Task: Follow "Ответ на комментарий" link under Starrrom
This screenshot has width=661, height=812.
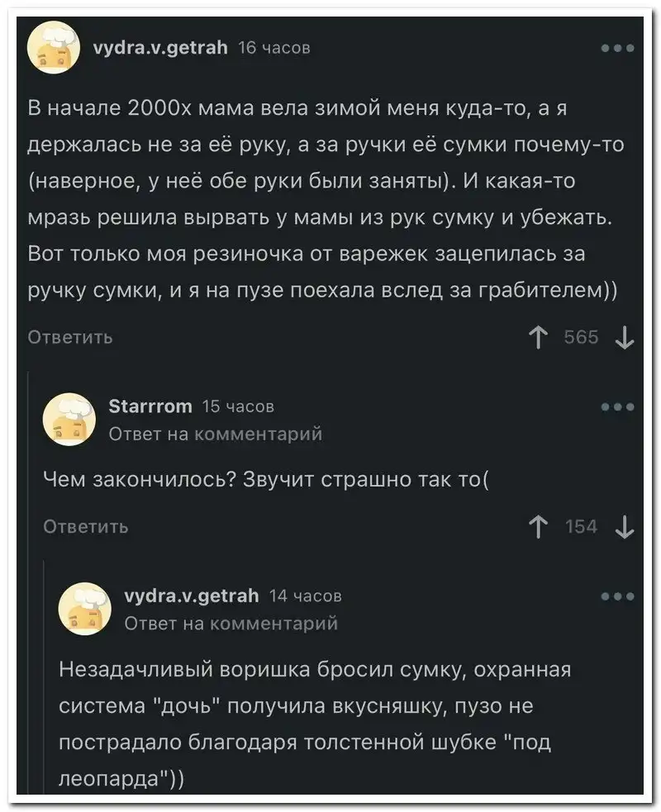Action: [215, 434]
